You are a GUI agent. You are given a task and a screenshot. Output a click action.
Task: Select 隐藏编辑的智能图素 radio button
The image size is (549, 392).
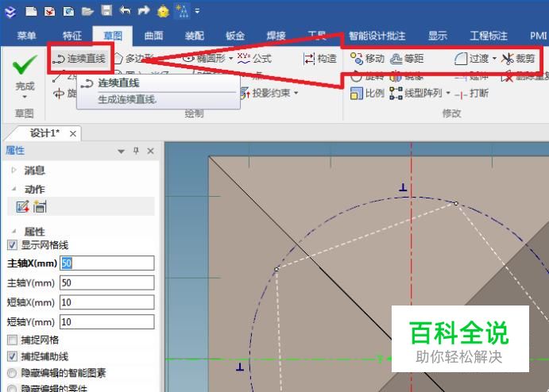[x=12, y=373]
